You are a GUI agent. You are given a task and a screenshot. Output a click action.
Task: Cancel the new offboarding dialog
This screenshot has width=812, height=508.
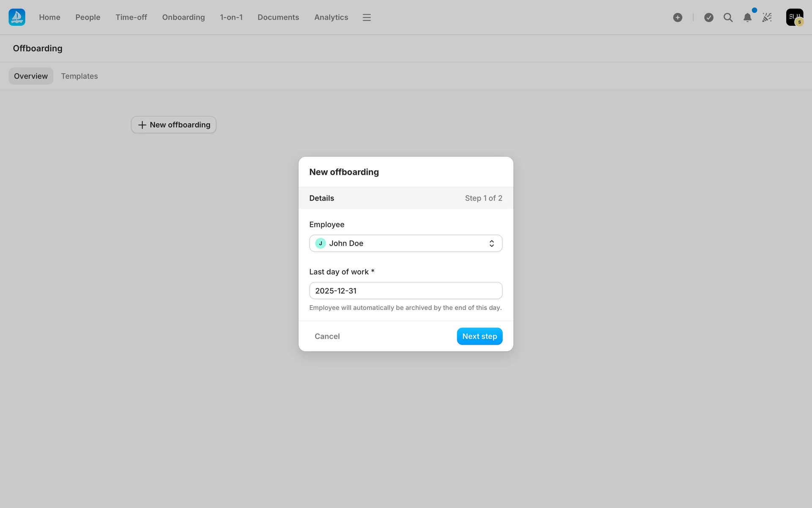[x=327, y=336]
